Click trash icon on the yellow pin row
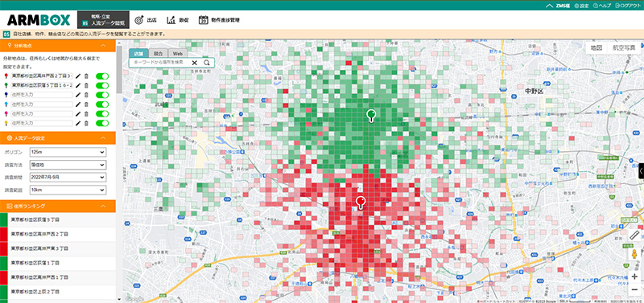 pyautogui.click(x=86, y=123)
